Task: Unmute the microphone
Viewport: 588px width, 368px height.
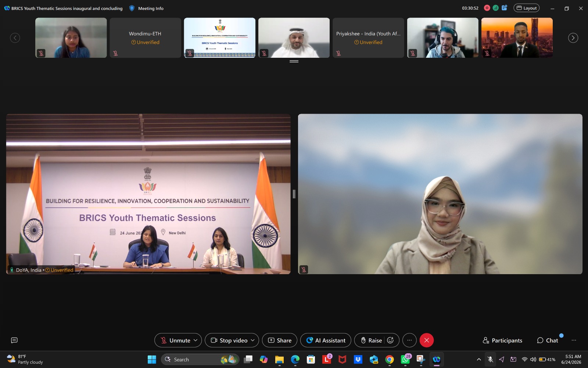Action: [x=176, y=340]
